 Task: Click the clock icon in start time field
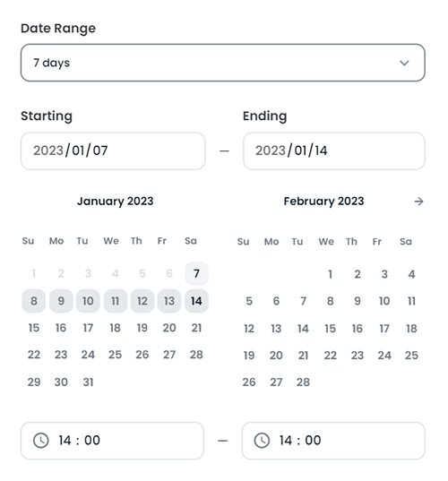point(41,441)
